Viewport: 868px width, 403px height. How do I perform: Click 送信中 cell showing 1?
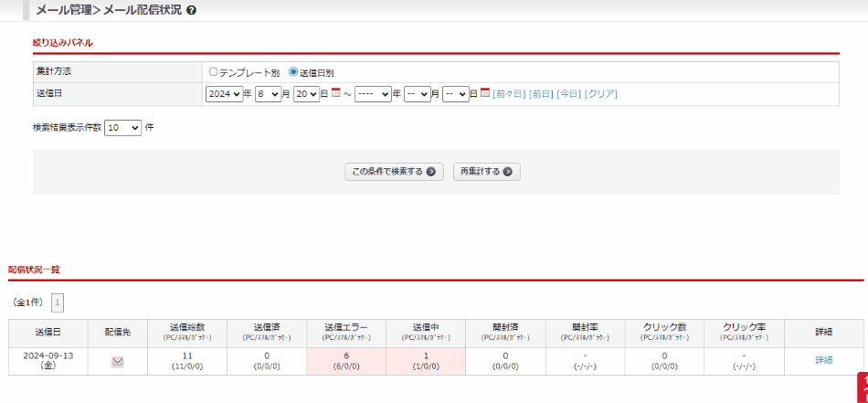point(426,361)
